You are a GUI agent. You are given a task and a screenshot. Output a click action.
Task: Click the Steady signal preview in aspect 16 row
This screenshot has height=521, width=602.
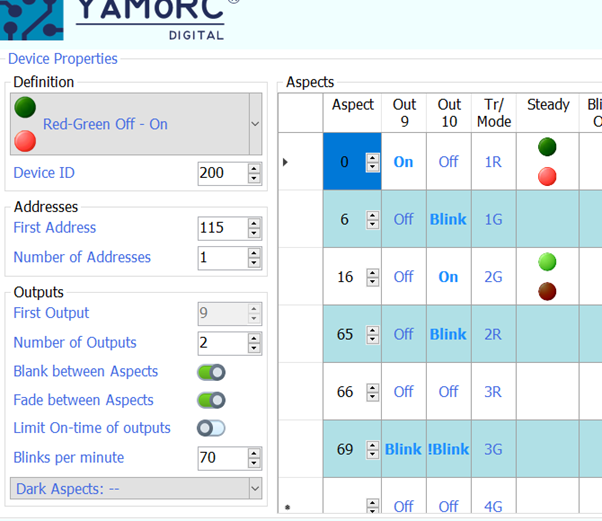547,277
